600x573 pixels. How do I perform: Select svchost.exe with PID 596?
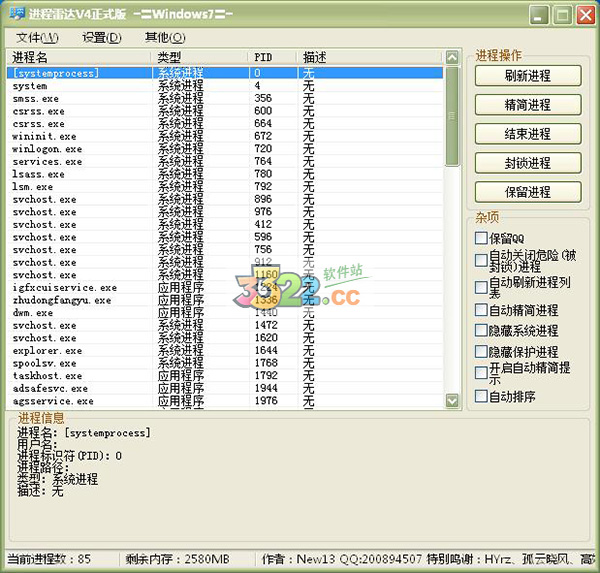pyautogui.click(x=225, y=237)
